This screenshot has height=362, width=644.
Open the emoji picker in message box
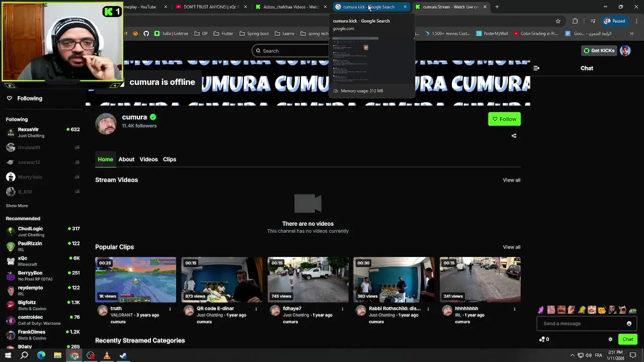(x=629, y=324)
